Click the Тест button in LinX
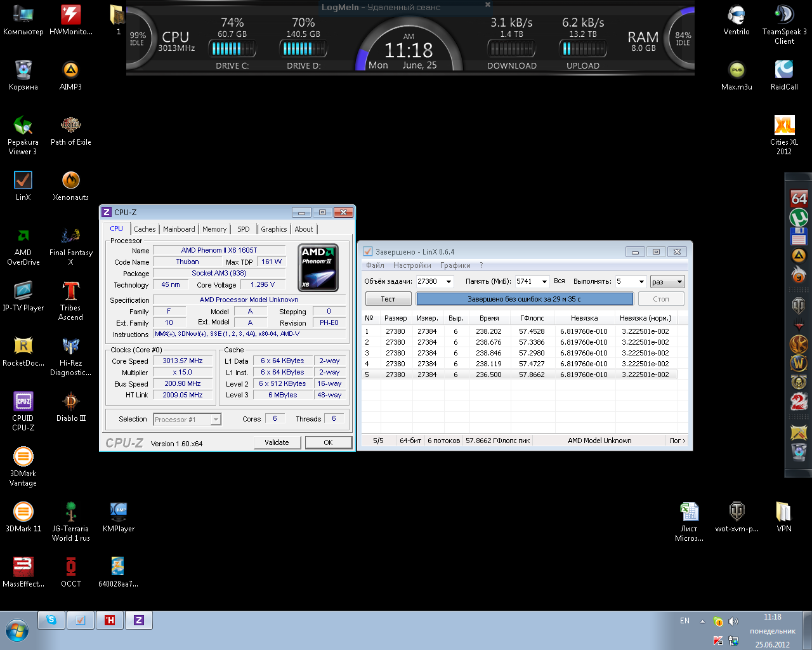This screenshot has width=812, height=650. click(388, 299)
